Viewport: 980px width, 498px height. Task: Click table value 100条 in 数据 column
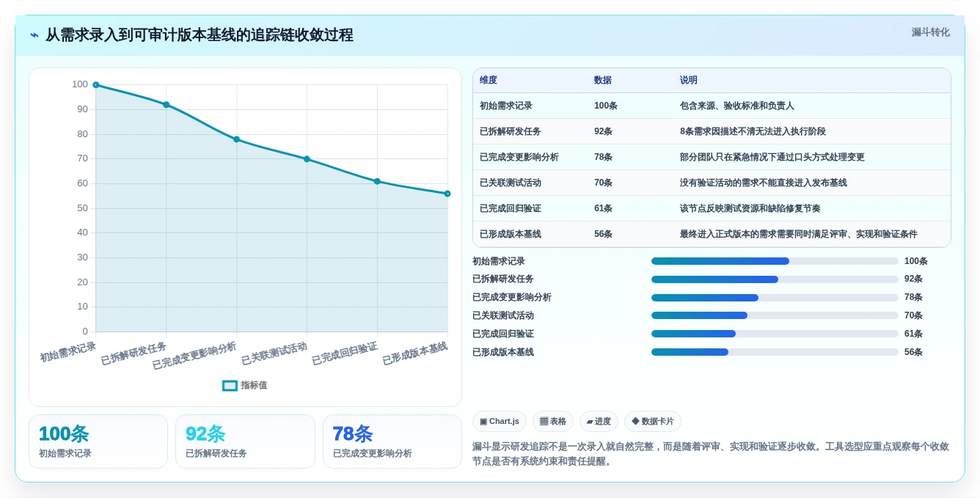coord(605,106)
